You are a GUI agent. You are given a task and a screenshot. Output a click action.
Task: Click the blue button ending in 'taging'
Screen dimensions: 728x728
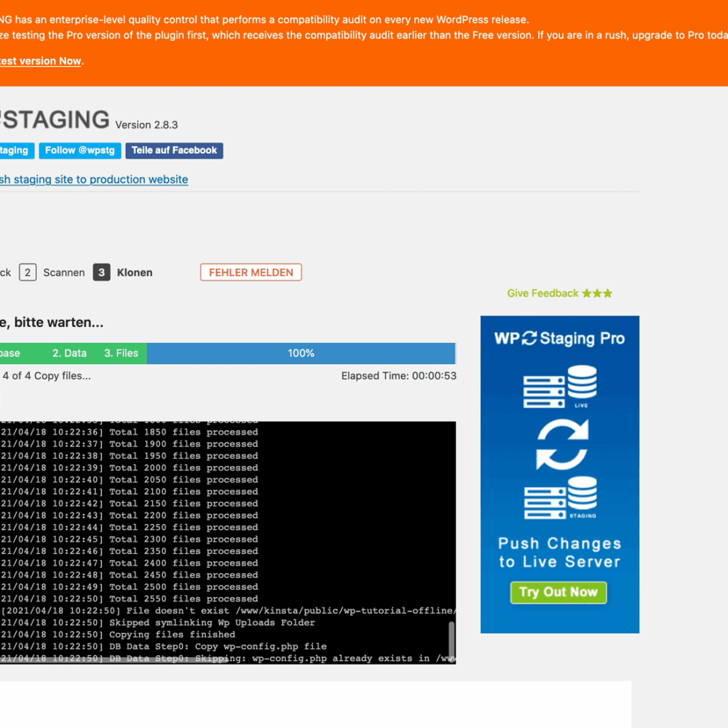click(x=17, y=151)
